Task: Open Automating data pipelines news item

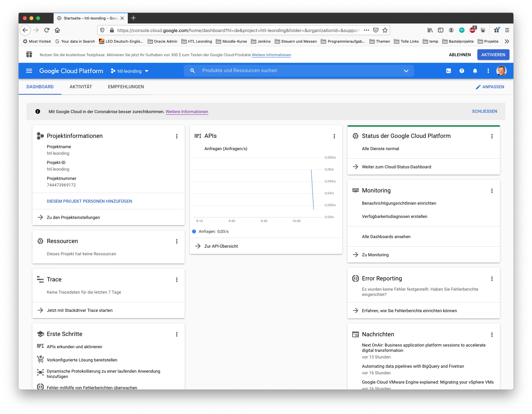Action: click(x=413, y=366)
